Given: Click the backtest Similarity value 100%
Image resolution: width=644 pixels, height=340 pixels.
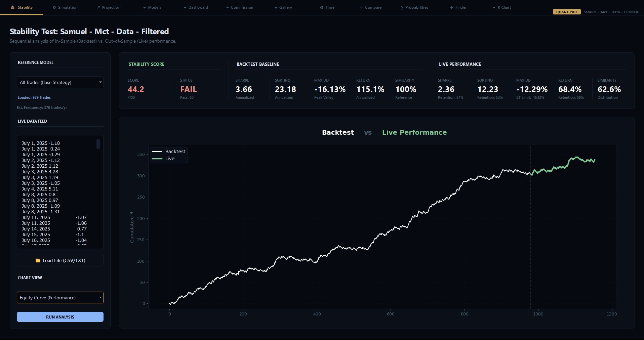Looking at the screenshot, I should coord(406,89).
